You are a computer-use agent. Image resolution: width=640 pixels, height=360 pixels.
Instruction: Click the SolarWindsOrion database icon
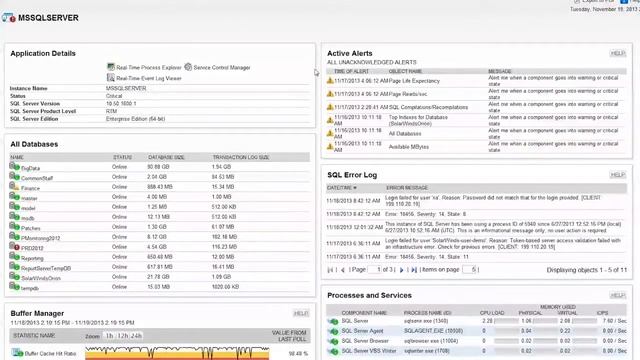(x=14, y=276)
